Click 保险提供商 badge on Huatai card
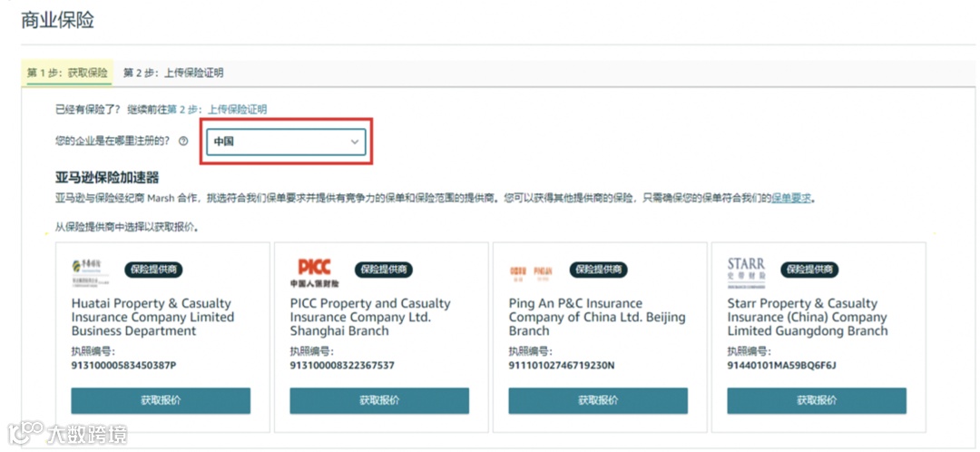This screenshot has height=452, width=980. 153,270
